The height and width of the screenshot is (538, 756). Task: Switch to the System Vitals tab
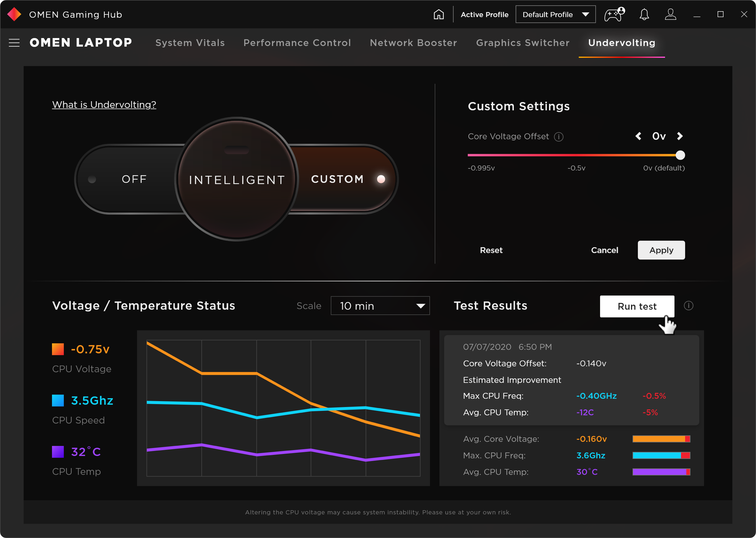tap(190, 42)
